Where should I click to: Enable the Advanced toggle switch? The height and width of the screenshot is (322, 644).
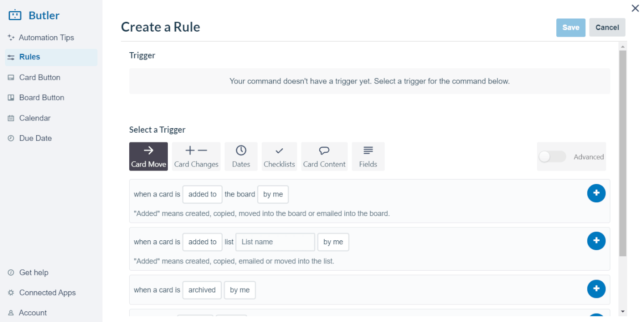[x=552, y=157]
